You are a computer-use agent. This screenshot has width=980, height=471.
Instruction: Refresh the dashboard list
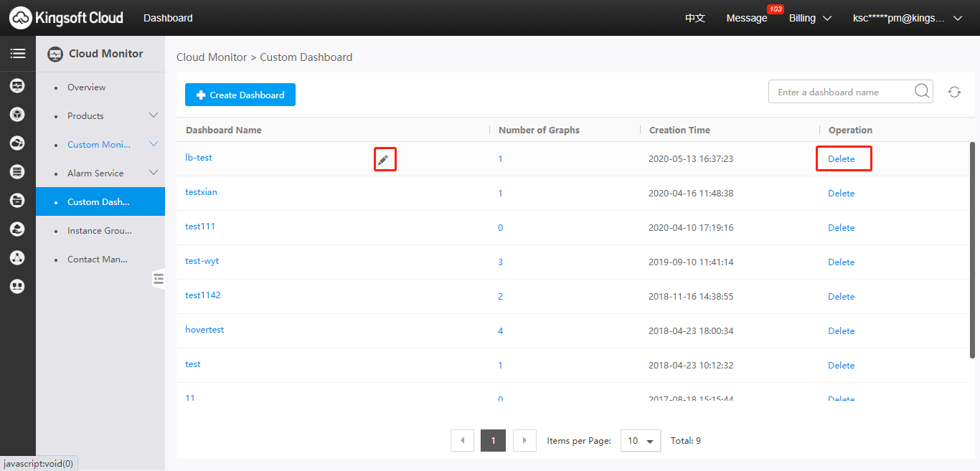pyautogui.click(x=954, y=92)
